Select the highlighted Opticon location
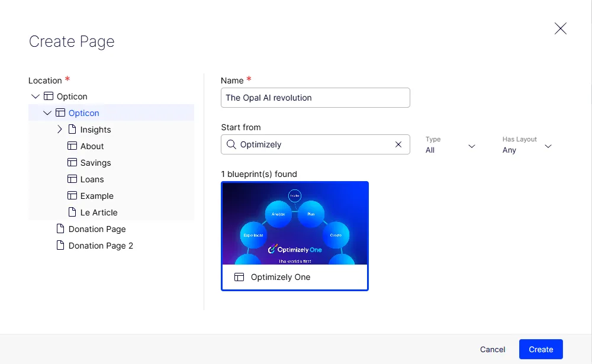This screenshot has width=592, height=364. [84, 113]
